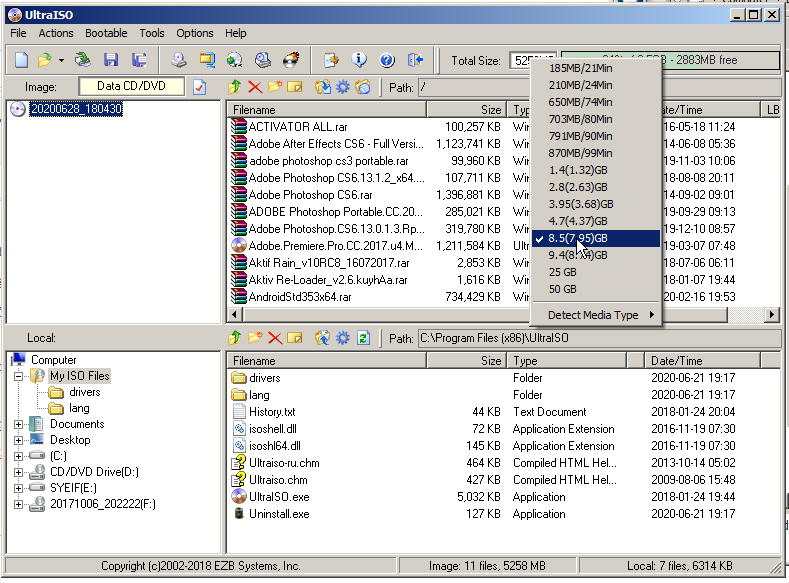Select 4.7(4.37)GB media size

click(596, 221)
